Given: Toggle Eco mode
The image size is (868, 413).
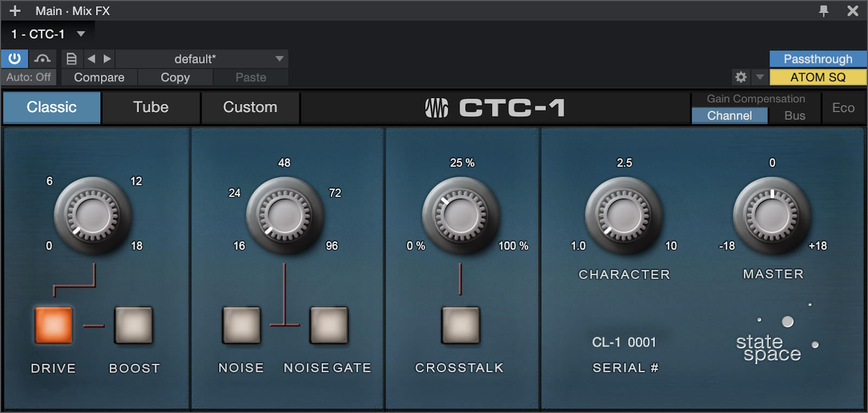Looking at the screenshot, I should coord(844,108).
